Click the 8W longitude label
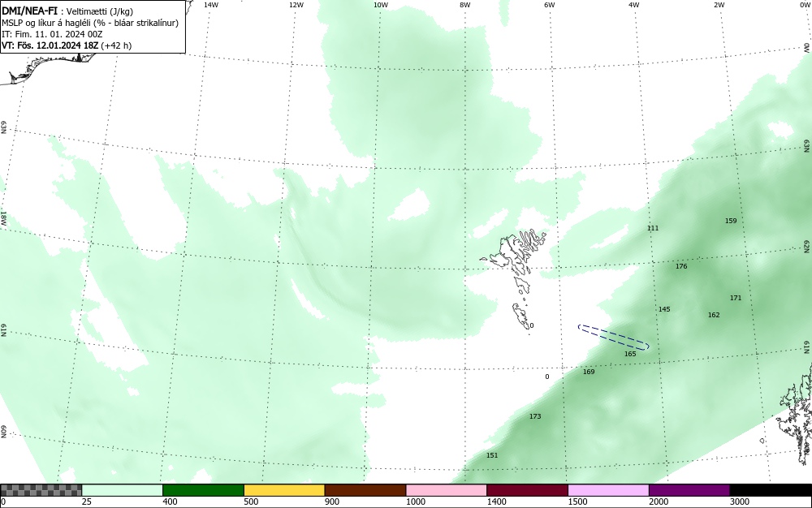Screen dimensions: 812x508 [x=465, y=5]
